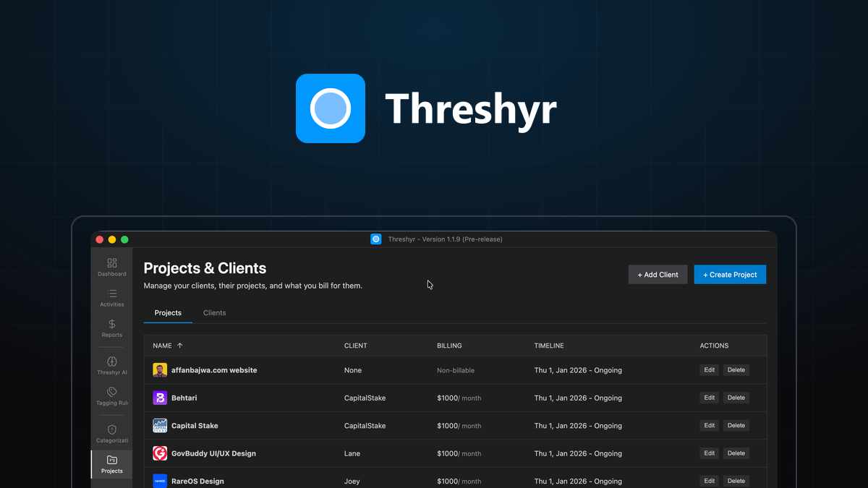Select the RareOS Design project name
The height and width of the screenshot is (488, 868).
coord(197,481)
